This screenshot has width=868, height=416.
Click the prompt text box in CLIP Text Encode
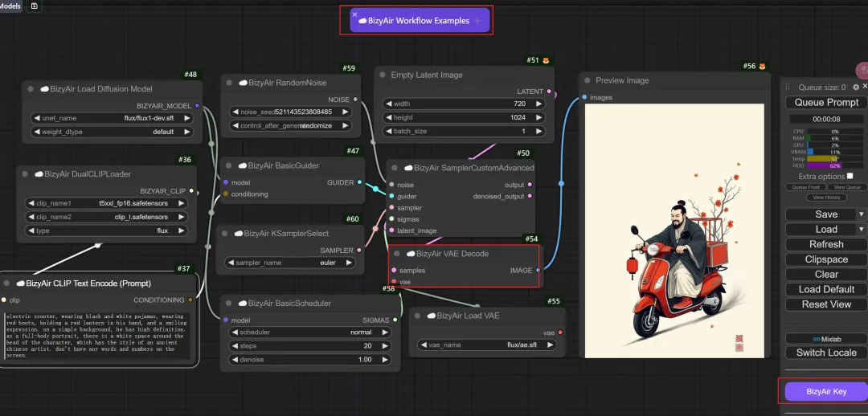(x=98, y=336)
